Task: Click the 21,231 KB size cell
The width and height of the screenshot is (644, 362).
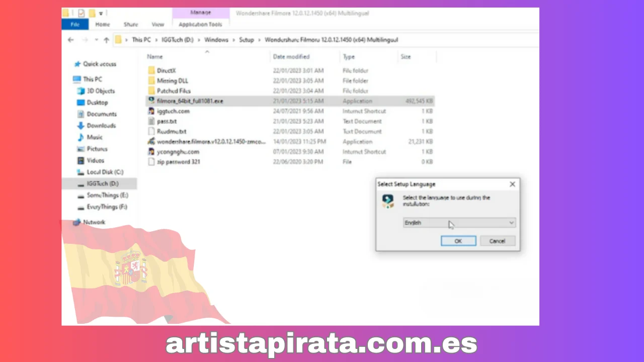Action: [421, 142]
